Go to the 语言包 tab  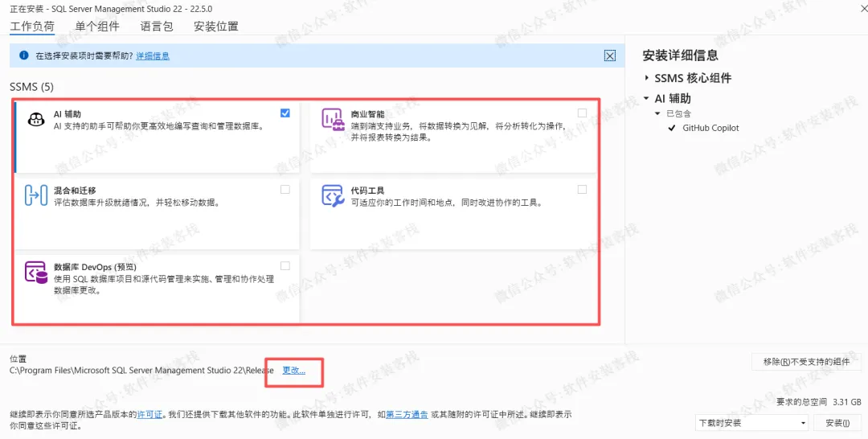(157, 26)
